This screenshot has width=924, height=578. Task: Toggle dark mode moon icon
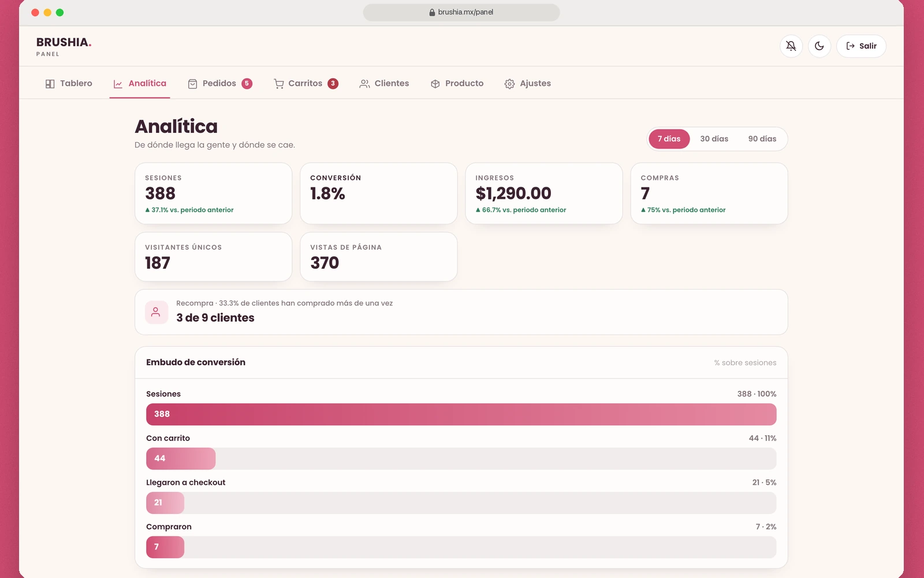[819, 46]
